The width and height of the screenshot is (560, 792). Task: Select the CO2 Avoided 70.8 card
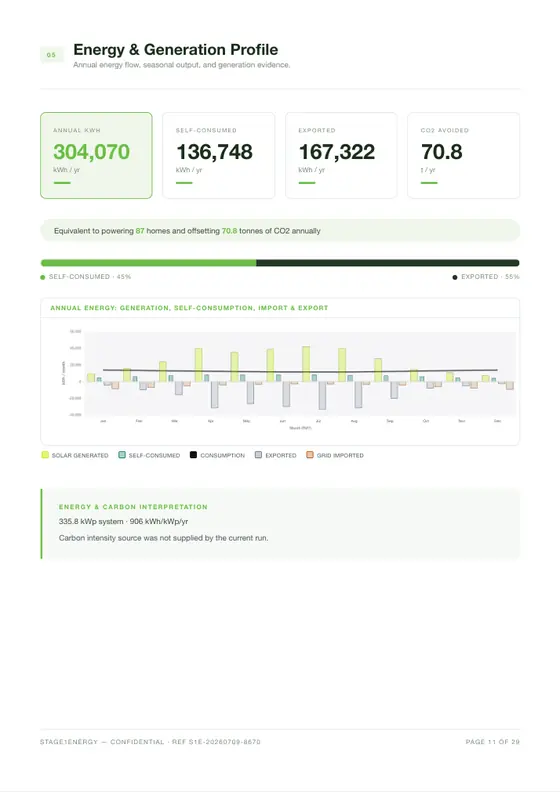coord(464,156)
